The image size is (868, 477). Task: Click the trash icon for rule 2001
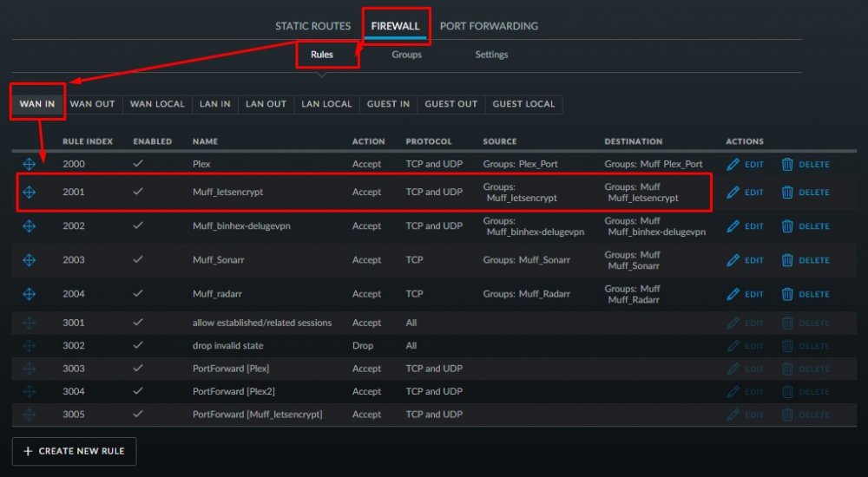pyautogui.click(x=787, y=192)
